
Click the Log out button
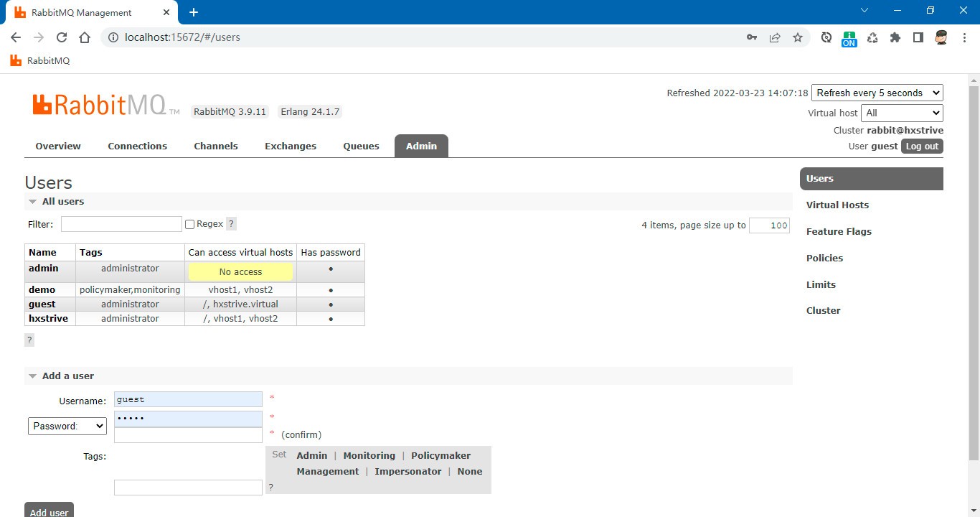922,146
